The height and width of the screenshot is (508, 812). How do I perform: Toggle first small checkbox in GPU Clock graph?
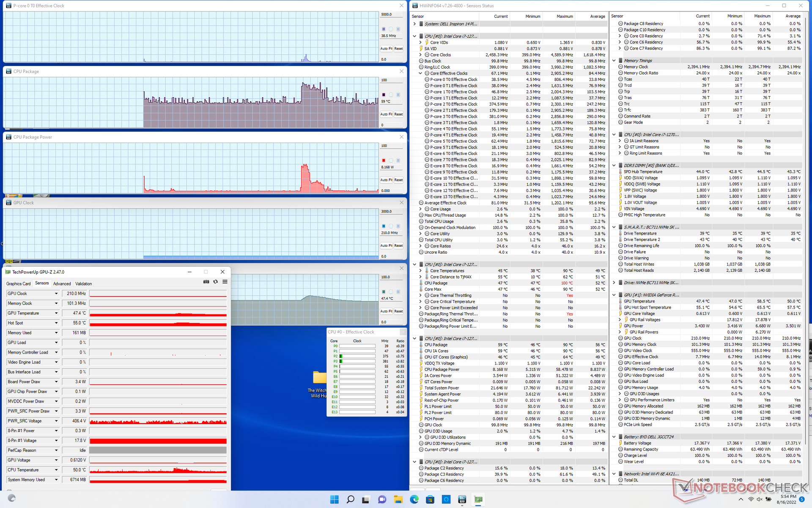pyautogui.click(x=384, y=226)
